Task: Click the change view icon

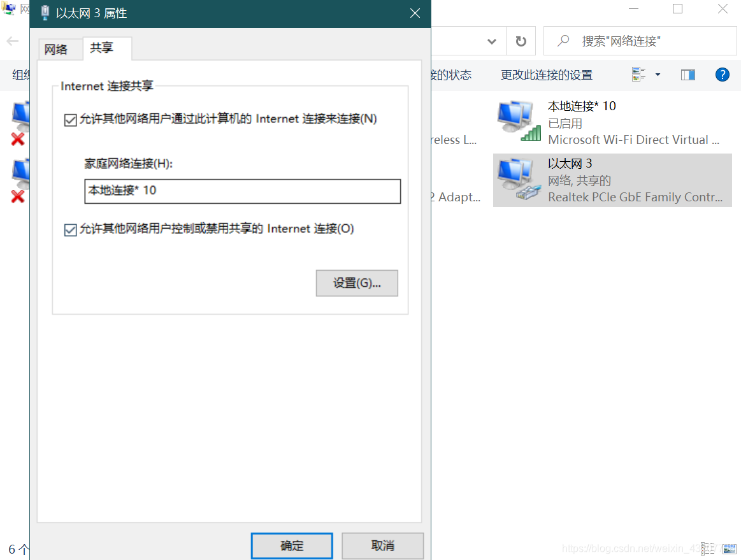Action: click(638, 74)
